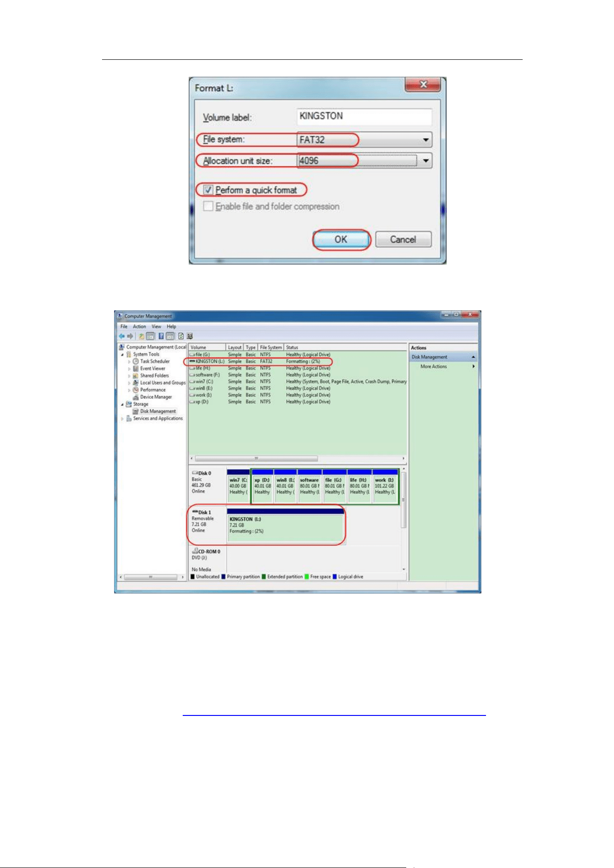Click the Free space green legend swatch
The height and width of the screenshot is (868, 614).
pyautogui.click(x=307, y=577)
